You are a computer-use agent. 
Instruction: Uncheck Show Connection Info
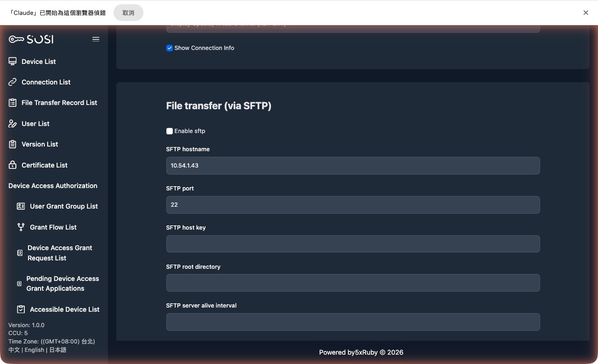(x=170, y=48)
